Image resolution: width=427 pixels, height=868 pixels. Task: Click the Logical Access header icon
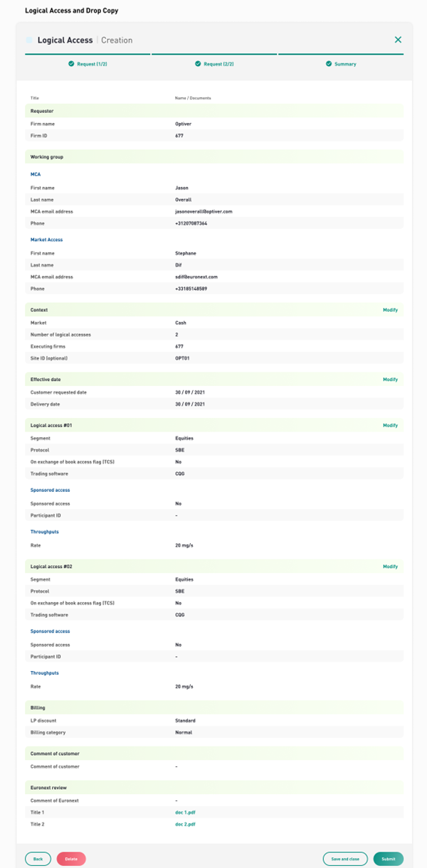coord(29,41)
